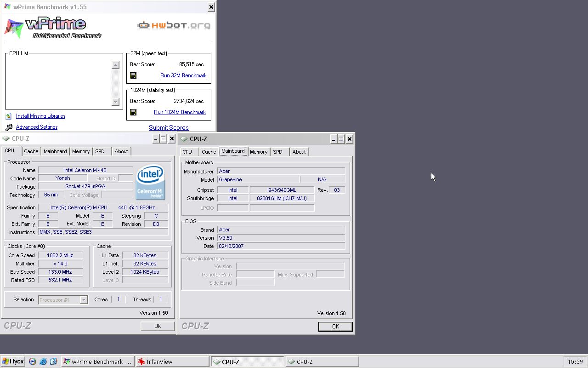
Task: Activate the first CPU-Z taskbar button
Action: tap(248, 362)
